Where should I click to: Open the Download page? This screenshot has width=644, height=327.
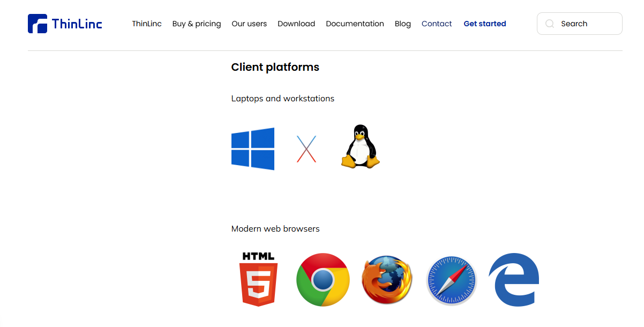[296, 24]
